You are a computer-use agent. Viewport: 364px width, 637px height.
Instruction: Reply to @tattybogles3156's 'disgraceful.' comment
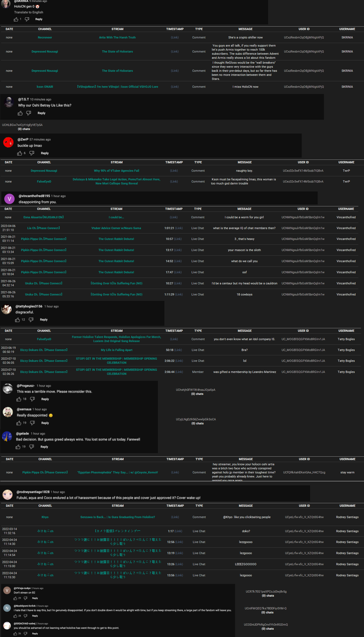[44, 320]
